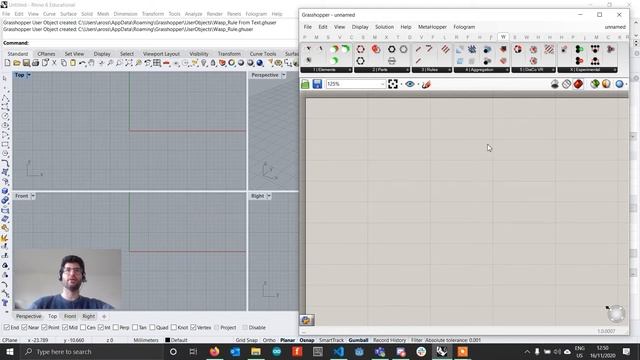Click the MetaHopper icon at canvas bottom-left
The height and width of the screenshot is (360, 640).
307,320
